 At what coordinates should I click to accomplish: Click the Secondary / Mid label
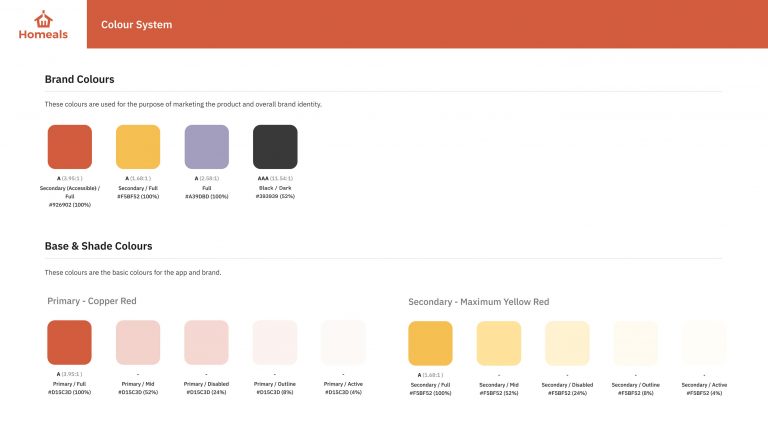click(x=499, y=385)
